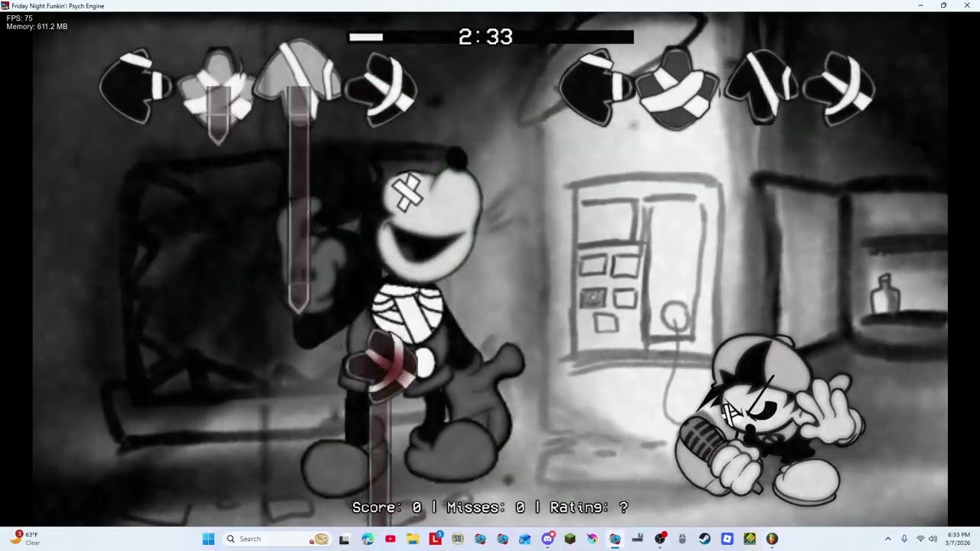Click the opponent's left arrow receptor
Screen dimensions: 980x551
coord(136,86)
